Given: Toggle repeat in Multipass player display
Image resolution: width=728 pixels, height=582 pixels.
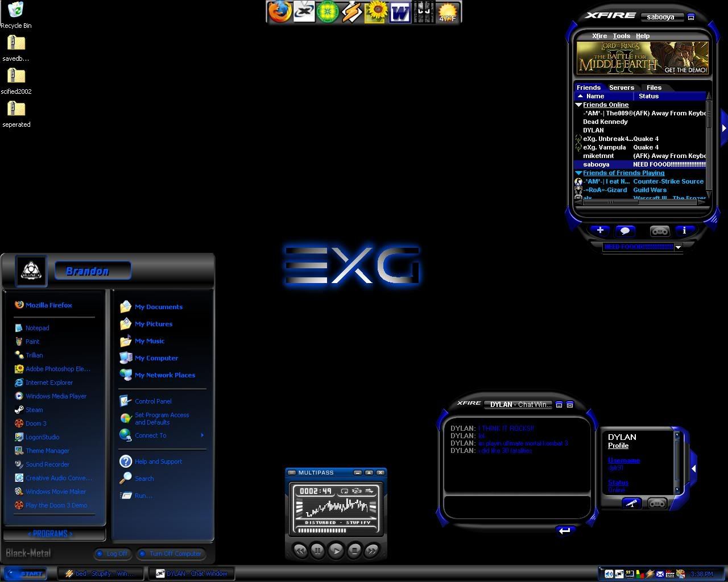Looking at the screenshot, I should [x=345, y=491].
